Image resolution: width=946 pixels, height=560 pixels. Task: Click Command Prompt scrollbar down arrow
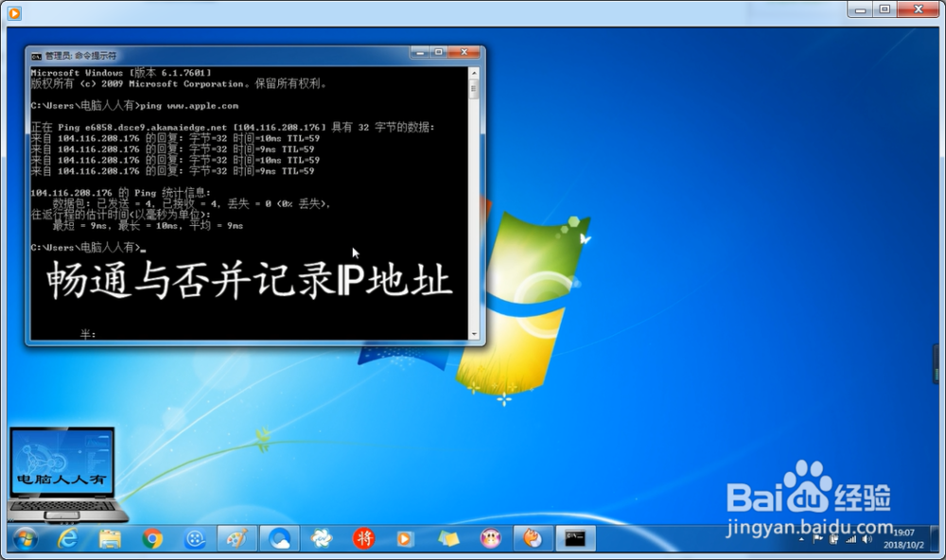click(x=474, y=334)
